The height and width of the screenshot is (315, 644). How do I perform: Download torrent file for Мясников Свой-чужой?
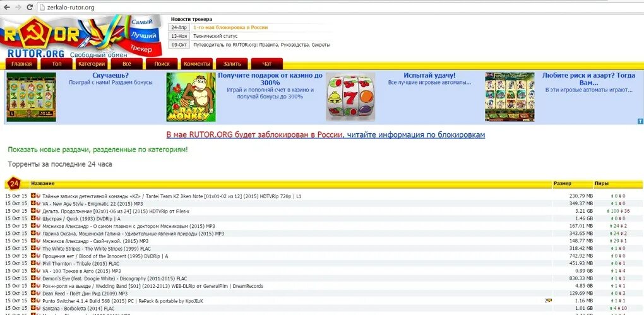(33, 241)
